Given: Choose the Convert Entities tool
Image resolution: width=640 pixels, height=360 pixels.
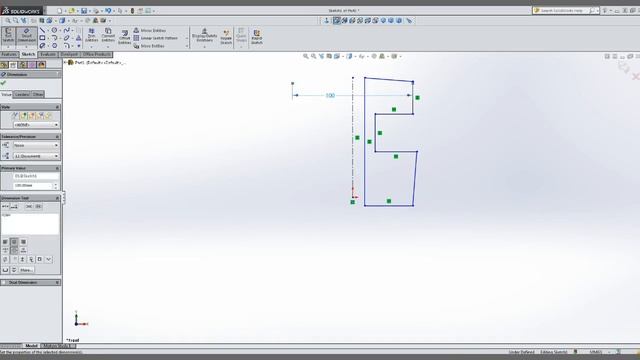Looking at the screenshot, I should (x=108, y=35).
